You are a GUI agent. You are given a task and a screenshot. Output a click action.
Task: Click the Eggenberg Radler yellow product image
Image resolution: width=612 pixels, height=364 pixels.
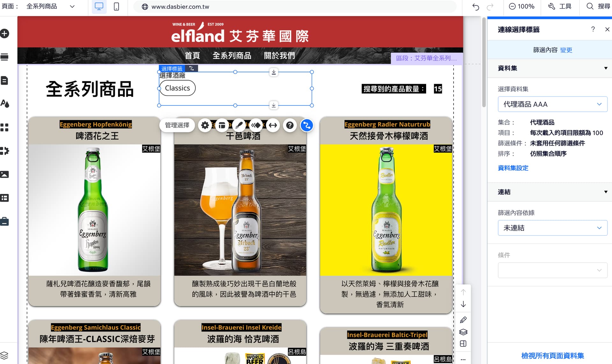[386, 210]
